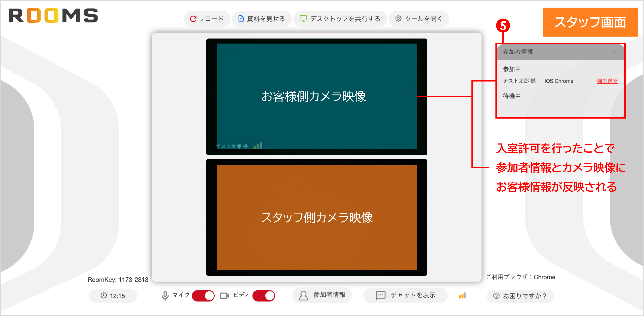Click the clock icon beside 12:15

[x=104, y=296]
